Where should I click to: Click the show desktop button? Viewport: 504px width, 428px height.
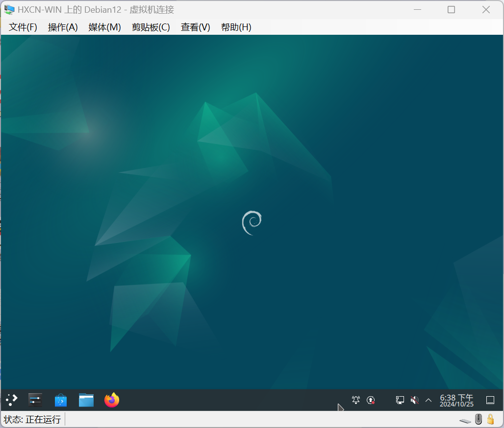(490, 400)
